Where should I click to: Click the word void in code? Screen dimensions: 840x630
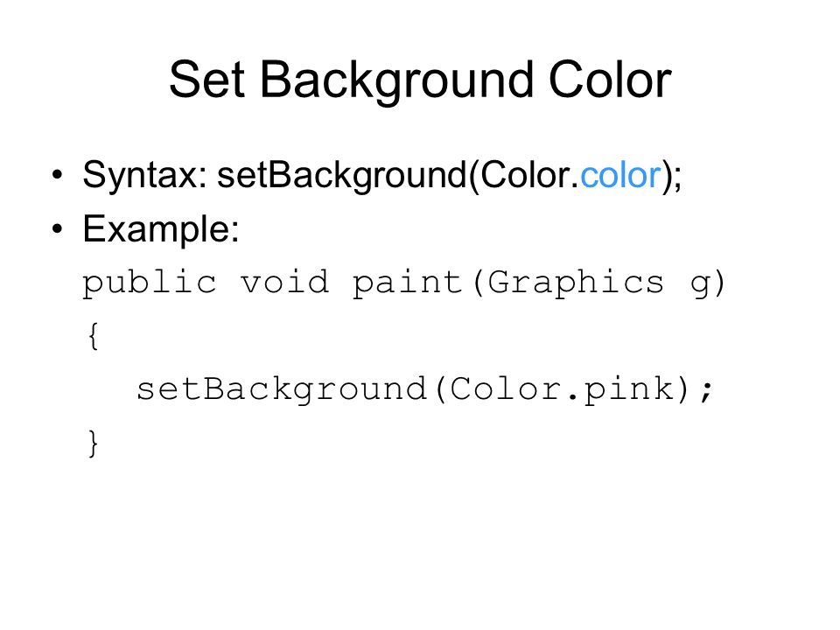tap(284, 281)
